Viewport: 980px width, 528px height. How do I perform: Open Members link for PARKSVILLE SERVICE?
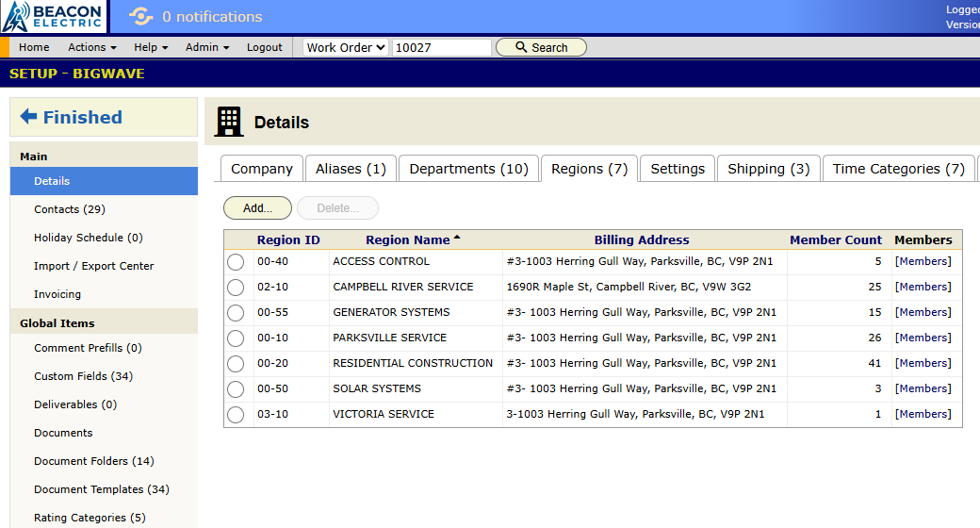click(923, 338)
